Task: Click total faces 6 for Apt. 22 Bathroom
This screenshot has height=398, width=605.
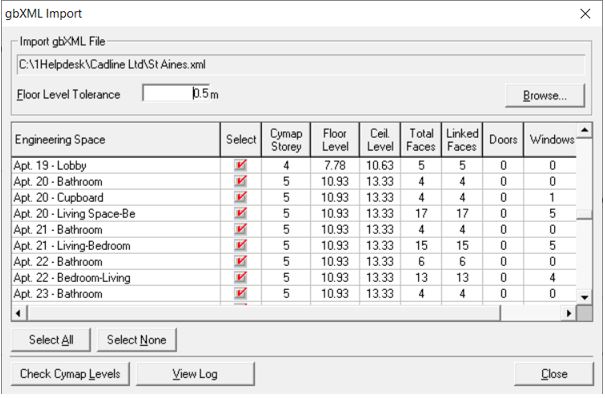Action: pyautogui.click(x=421, y=261)
